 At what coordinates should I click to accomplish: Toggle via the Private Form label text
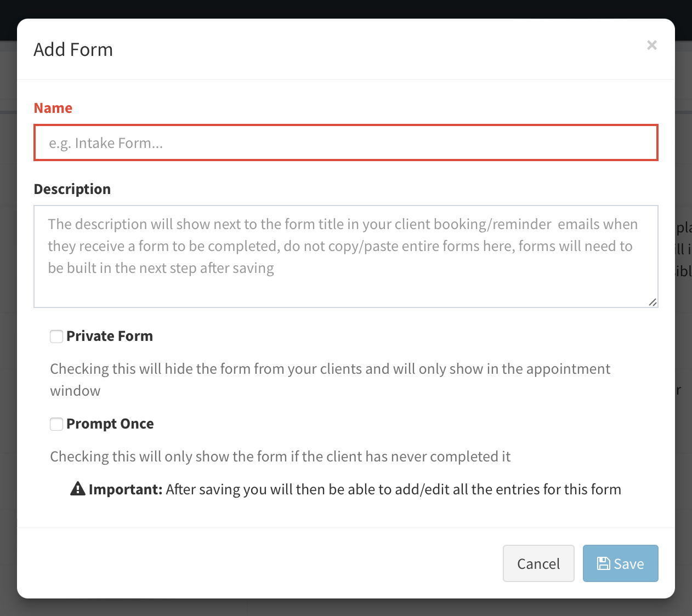pos(110,336)
